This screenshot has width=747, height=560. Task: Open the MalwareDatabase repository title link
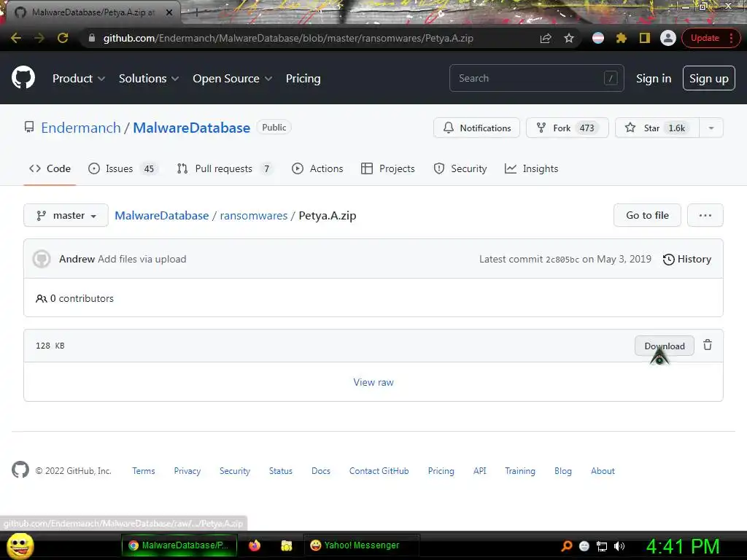tap(192, 128)
